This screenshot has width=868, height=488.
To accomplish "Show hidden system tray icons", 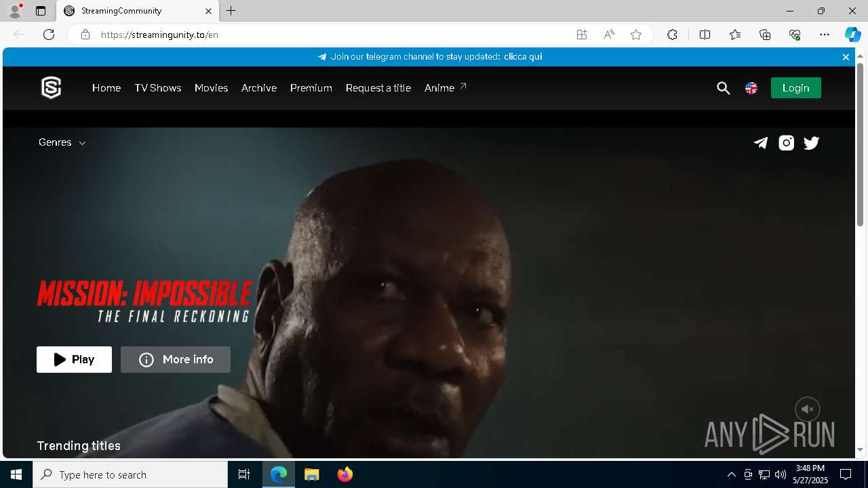I will (731, 474).
